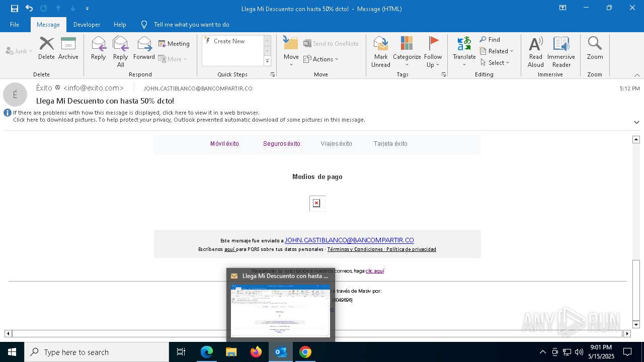Open the Customize Quick Access Toolbar dropdown
This screenshot has width=644, height=362.
click(87, 9)
